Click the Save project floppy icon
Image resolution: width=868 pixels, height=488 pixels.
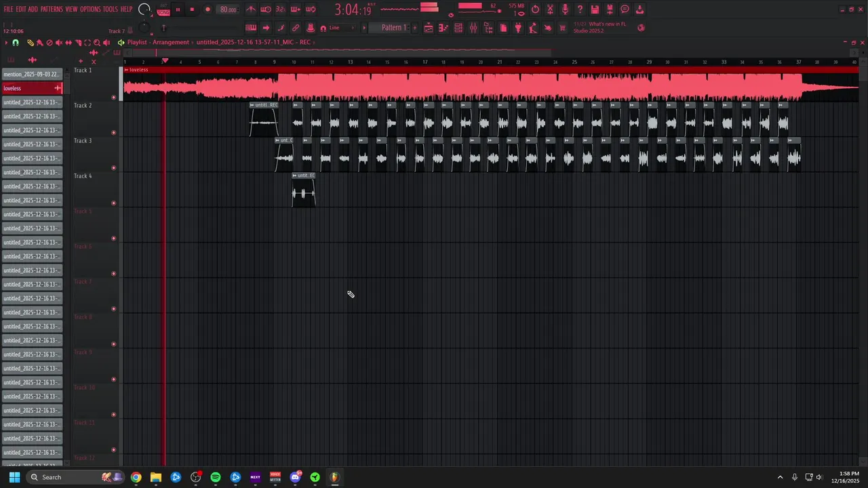coord(595,9)
